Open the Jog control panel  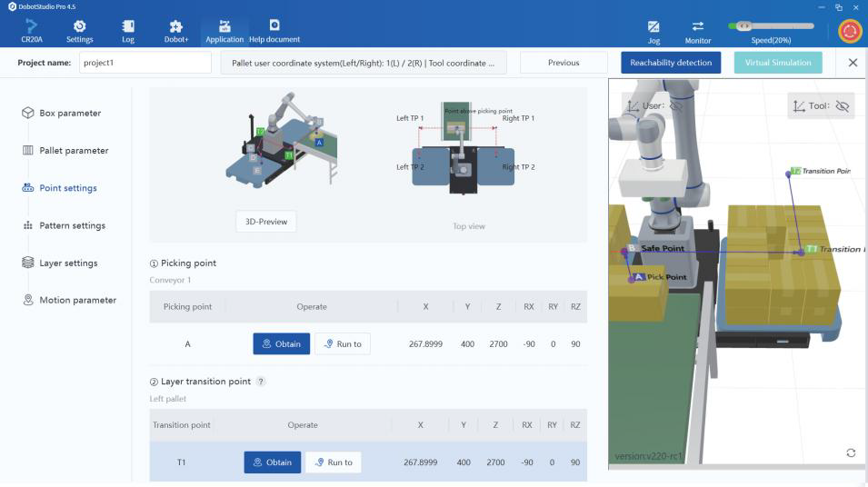pyautogui.click(x=653, y=29)
